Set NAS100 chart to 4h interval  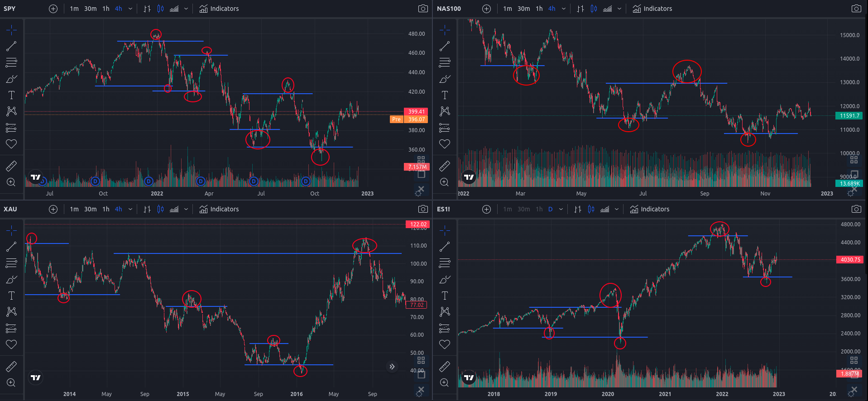pyautogui.click(x=552, y=9)
